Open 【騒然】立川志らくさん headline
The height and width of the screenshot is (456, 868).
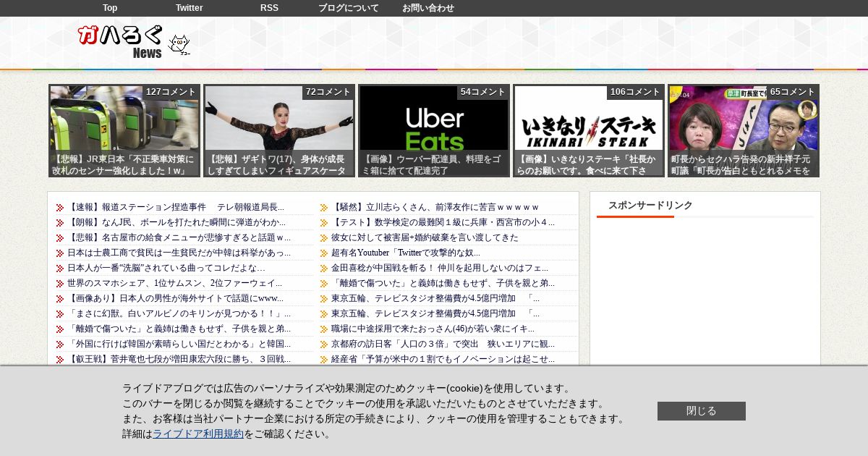click(x=435, y=207)
